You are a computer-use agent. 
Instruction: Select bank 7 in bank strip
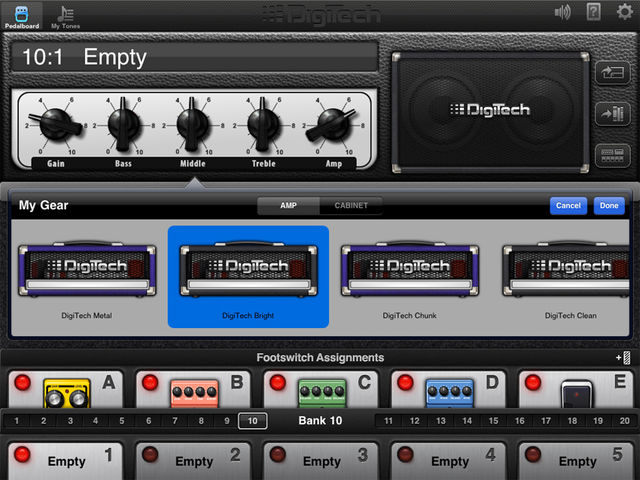pyautogui.click(x=175, y=421)
